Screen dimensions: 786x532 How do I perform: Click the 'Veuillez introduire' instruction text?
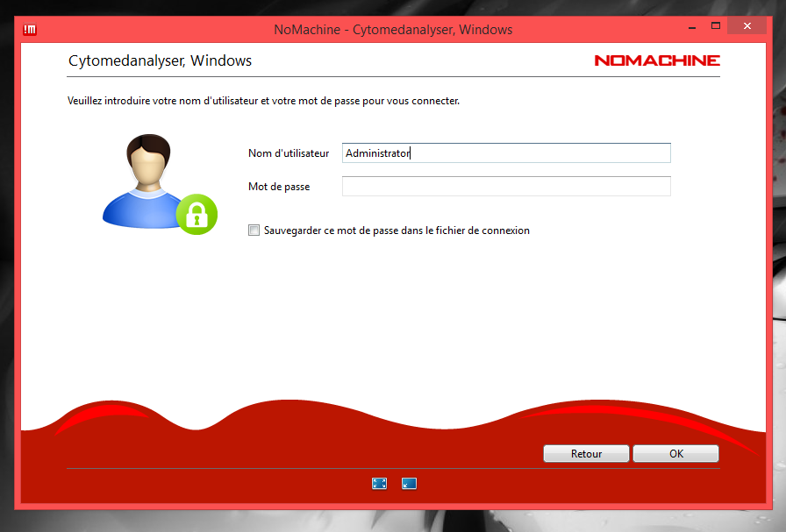coord(263,101)
